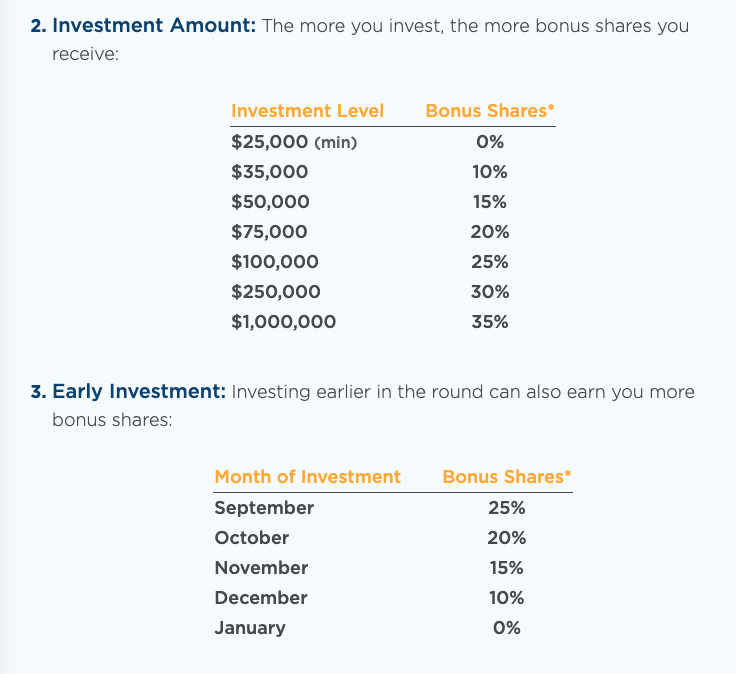Image resolution: width=736 pixels, height=674 pixels.
Task: Select the $75,000 investment level
Action: pyautogui.click(x=269, y=232)
